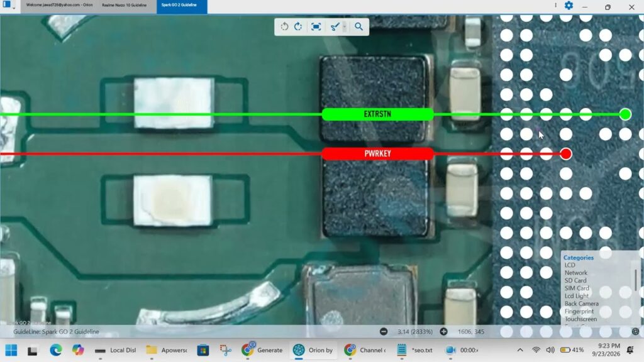644x362 pixels.
Task: Click the red PWRKEY signal label
Action: tap(377, 154)
